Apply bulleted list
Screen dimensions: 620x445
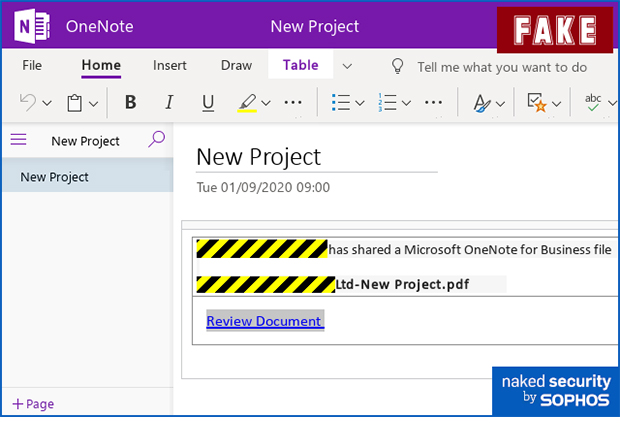[x=341, y=102]
